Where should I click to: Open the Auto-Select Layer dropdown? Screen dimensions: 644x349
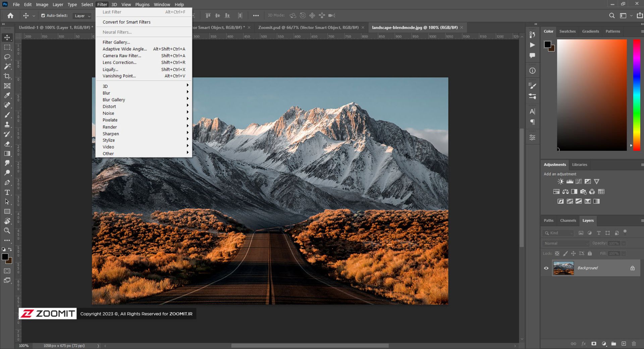83,16
